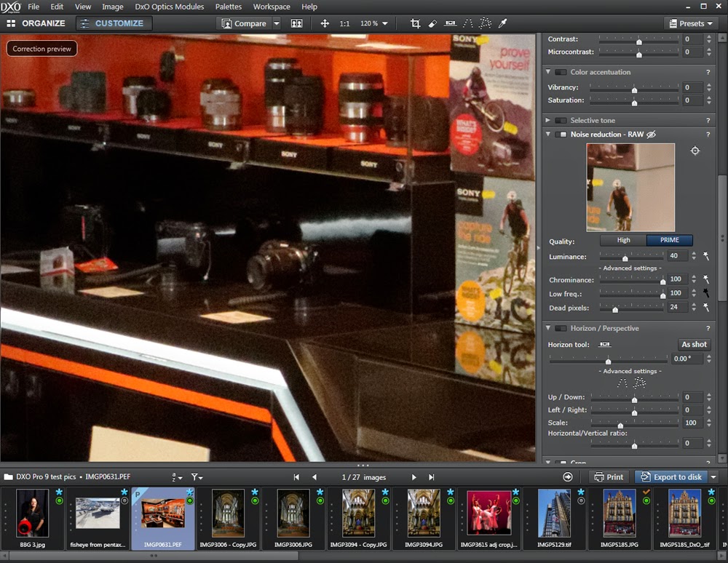Click the magic wand next to Luminance
Viewport: 728px width, 563px height.
[x=705, y=255]
